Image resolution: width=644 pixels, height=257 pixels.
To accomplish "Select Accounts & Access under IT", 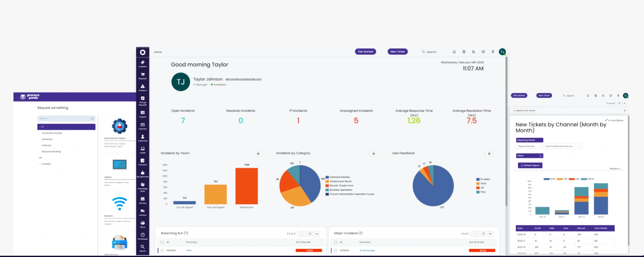I will click(52, 133).
